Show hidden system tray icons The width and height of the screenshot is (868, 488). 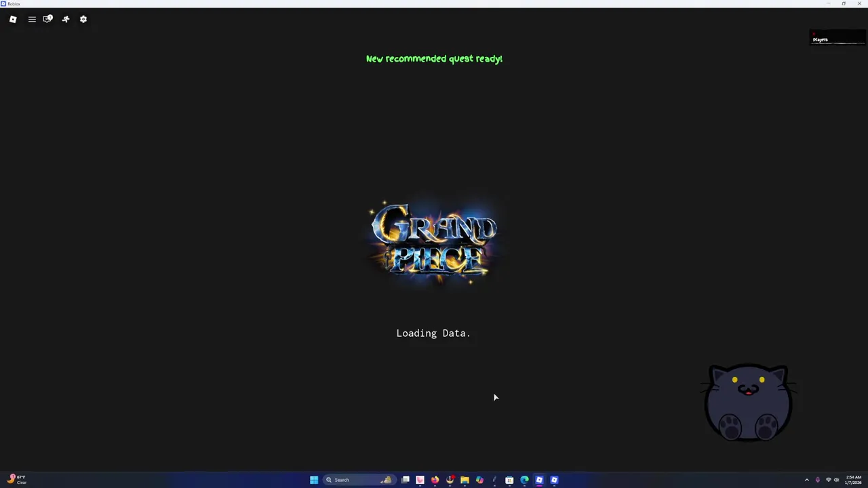(x=806, y=480)
